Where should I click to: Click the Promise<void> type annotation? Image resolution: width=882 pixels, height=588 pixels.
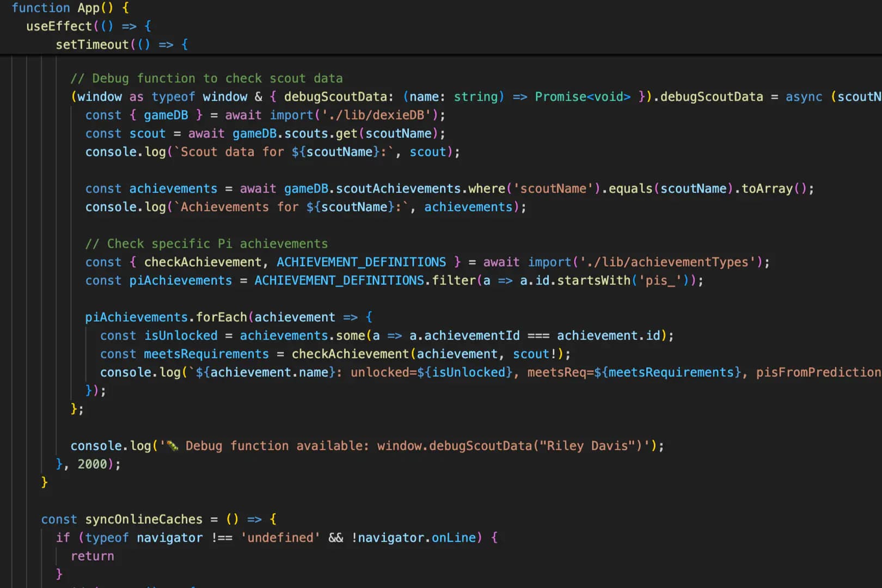click(x=581, y=96)
